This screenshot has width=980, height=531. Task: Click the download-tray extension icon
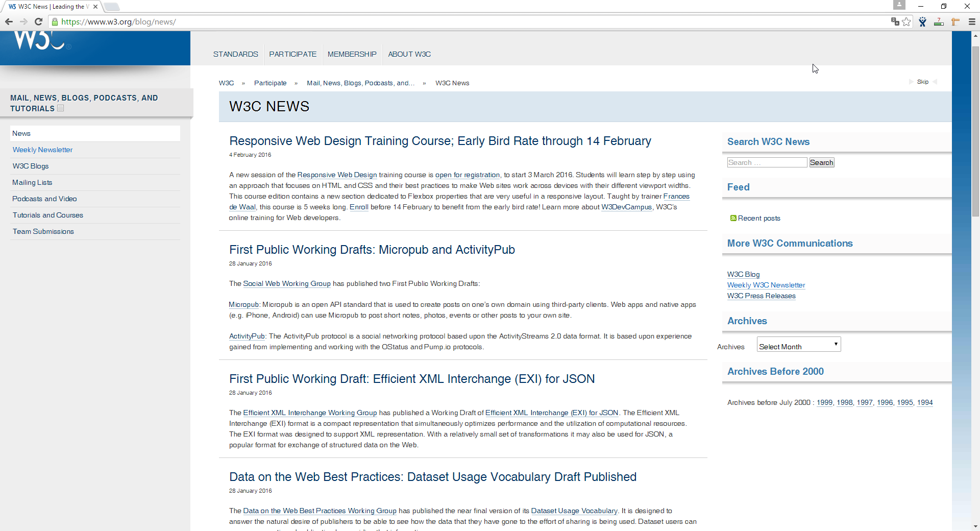939,21
